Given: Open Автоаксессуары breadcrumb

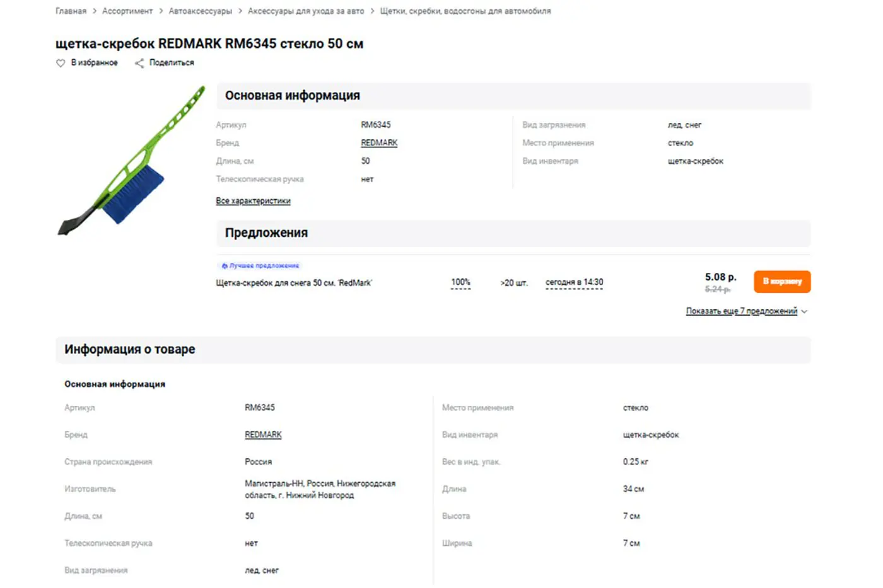Looking at the screenshot, I should coord(201,11).
